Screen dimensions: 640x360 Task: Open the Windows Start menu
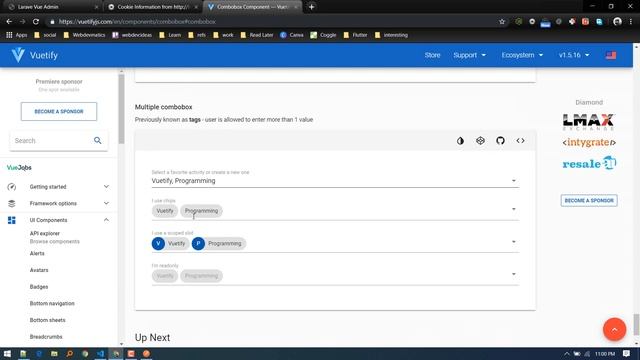[x=7, y=353]
